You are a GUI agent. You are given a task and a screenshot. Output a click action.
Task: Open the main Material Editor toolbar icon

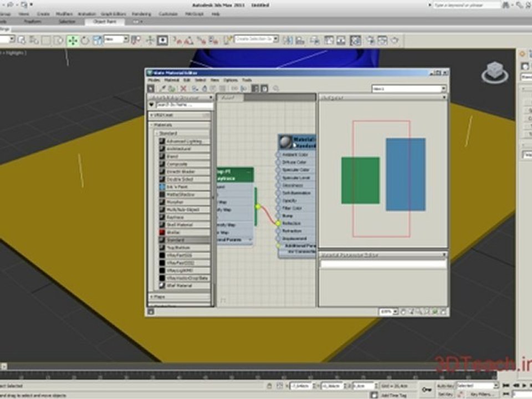pos(355,40)
